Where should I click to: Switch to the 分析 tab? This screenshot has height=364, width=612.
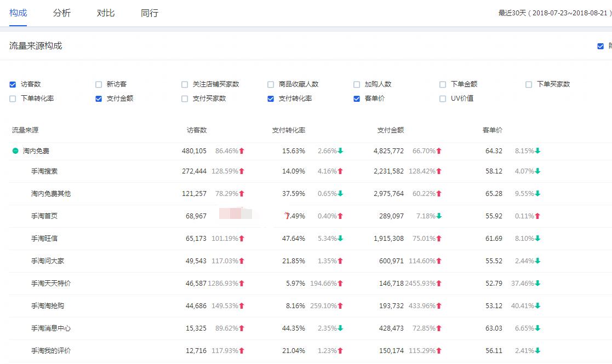coord(61,13)
